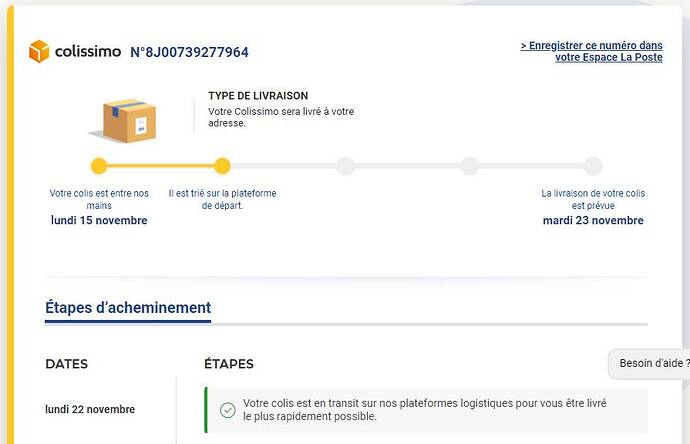Screen dimensions: 690x444
Task: Click the green checkmark status icon
Action: [x=228, y=410]
